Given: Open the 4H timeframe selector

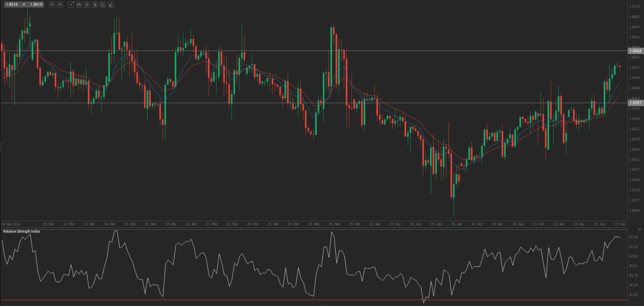Looking at the screenshot, I should point(71,5).
